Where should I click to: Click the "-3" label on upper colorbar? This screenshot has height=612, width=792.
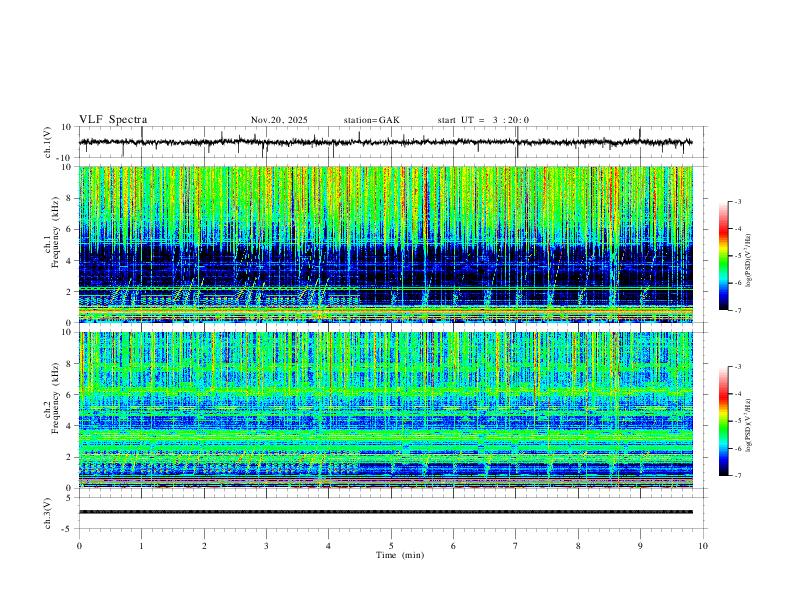click(738, 201)
